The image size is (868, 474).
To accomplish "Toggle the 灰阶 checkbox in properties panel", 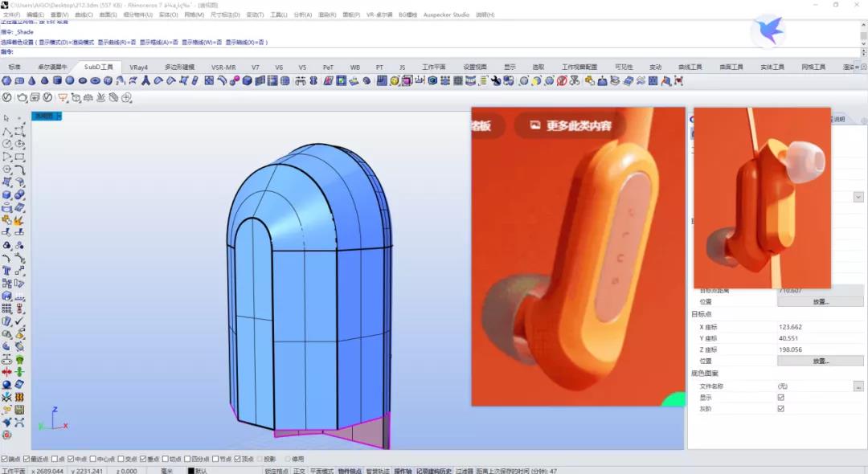I will coord(781,409).
